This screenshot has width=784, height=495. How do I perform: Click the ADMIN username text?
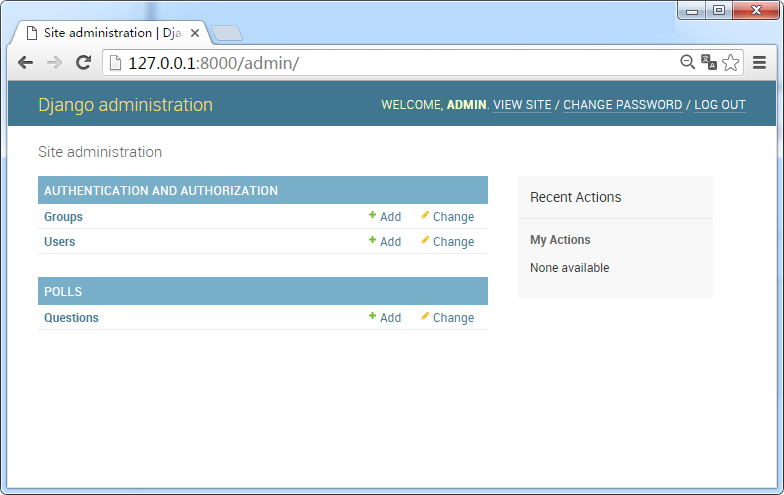pyautogui.click(x=466, y=104)
